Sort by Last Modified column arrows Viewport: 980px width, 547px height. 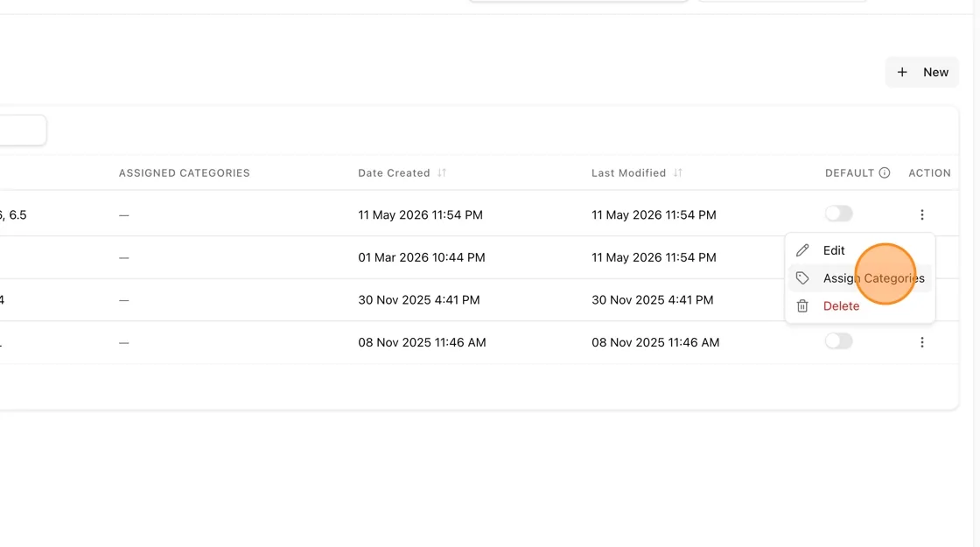tap(678, 173)
